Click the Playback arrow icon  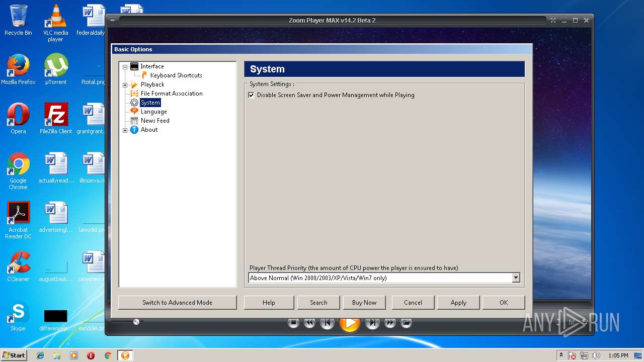[x=134, y=84]
